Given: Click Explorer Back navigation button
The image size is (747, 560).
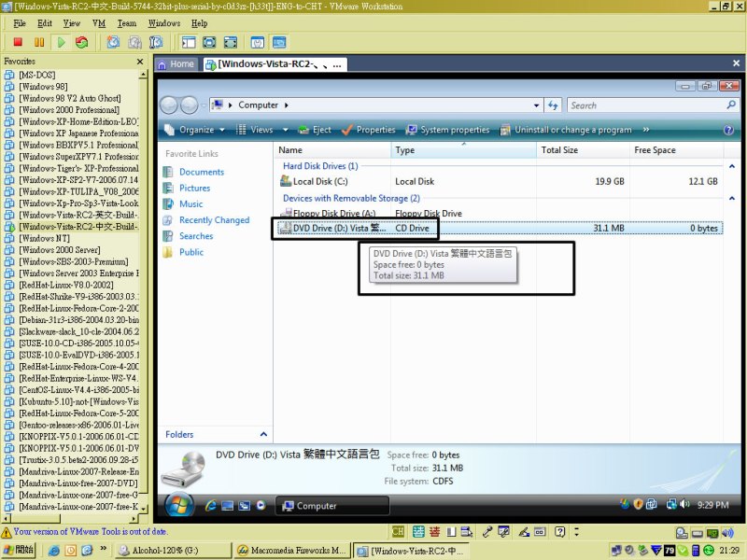Looking at the screenshot, I should pyautogui.click(x=169, y=105).
